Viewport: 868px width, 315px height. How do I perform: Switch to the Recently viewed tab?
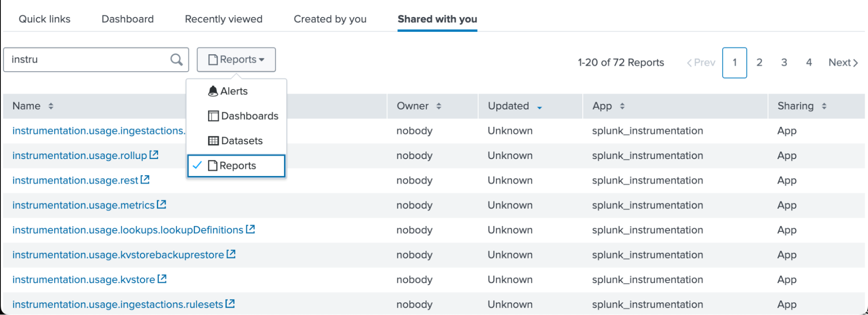(x=224, y=19)
